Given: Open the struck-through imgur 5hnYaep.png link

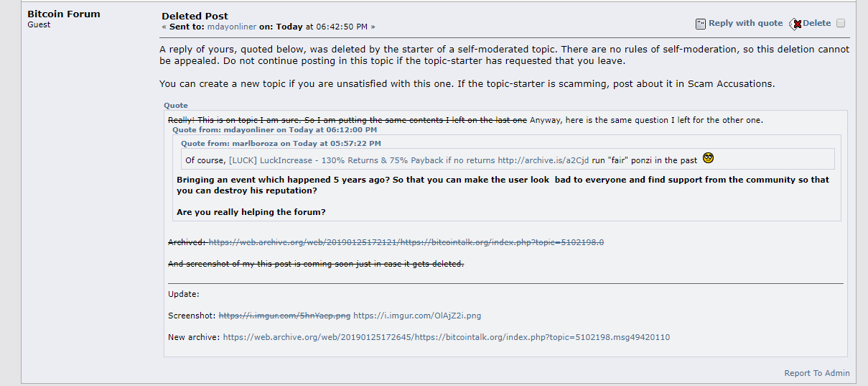Looking at the screenshot, I should tap(284, 316).
